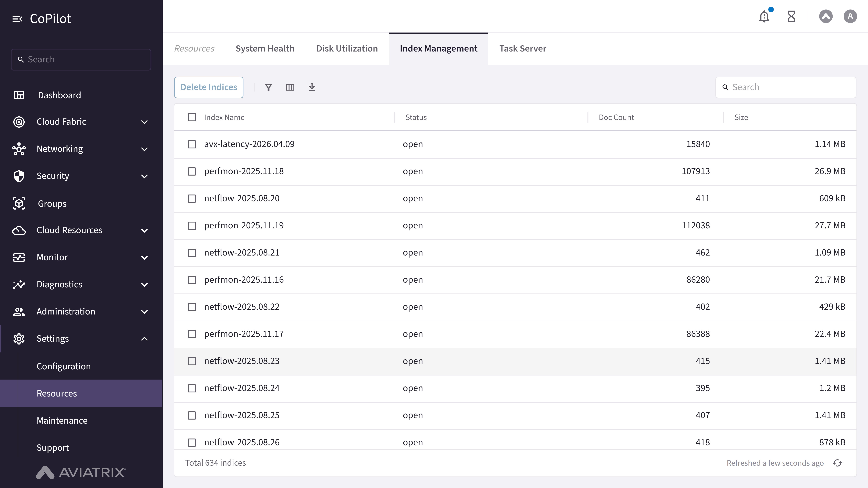Screen dimensions: 868x488
Task: Switch to the Disk Utilization tab
Action: pos(347,48)
